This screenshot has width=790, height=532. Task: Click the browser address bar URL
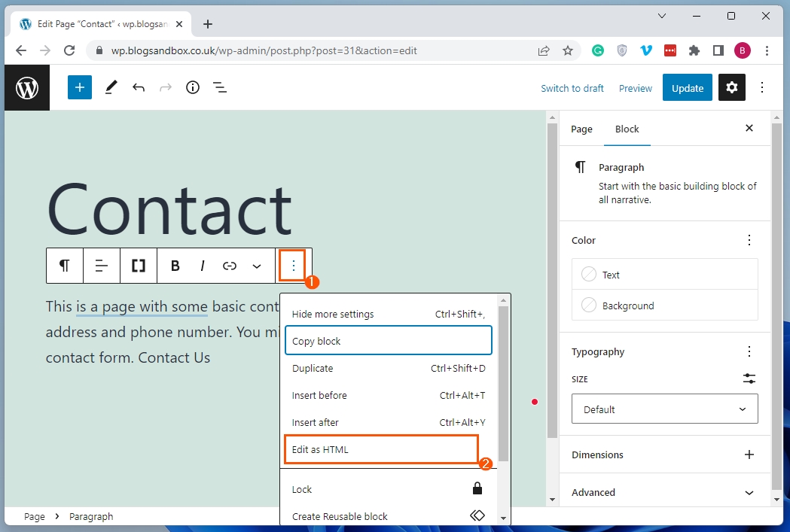[x=264, y=50]
